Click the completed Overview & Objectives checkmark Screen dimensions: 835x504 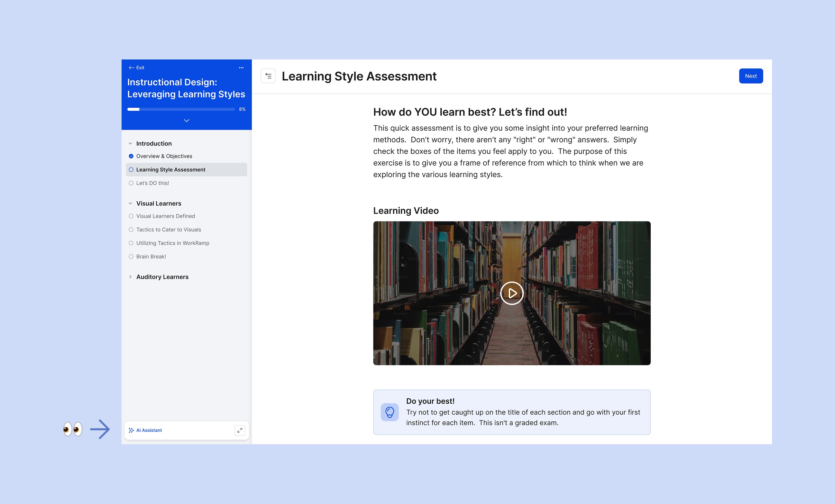(x=131, y=156)
